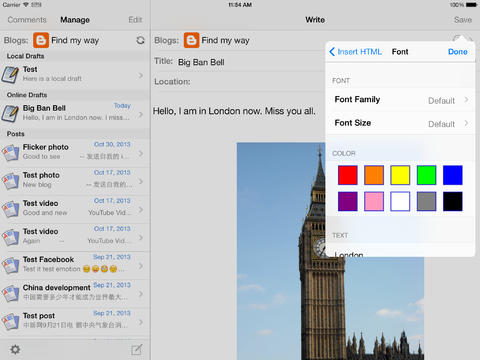The width and height of the screenshot is (480, 360).
Task: Tap the post icon beside Test post
Action: point(10,321)
